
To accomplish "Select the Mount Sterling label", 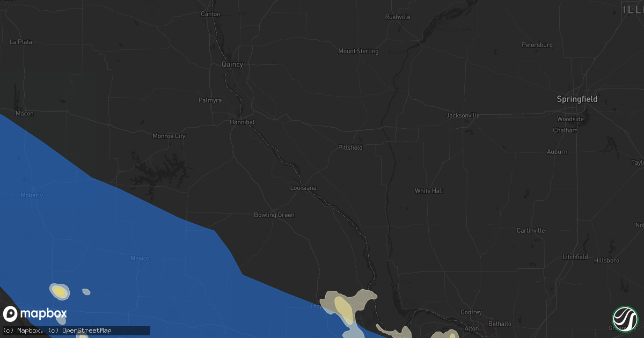I will pyautogui.click(x=358, y=52).
